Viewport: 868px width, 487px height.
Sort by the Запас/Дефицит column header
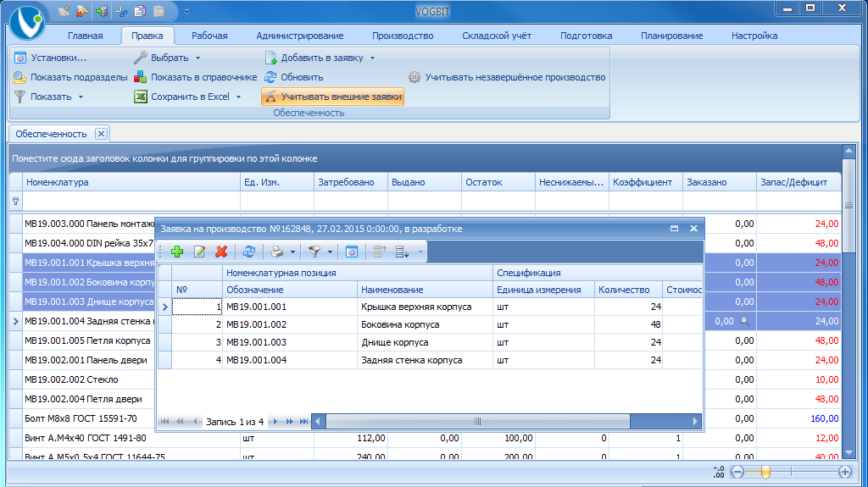coord(798,182)
